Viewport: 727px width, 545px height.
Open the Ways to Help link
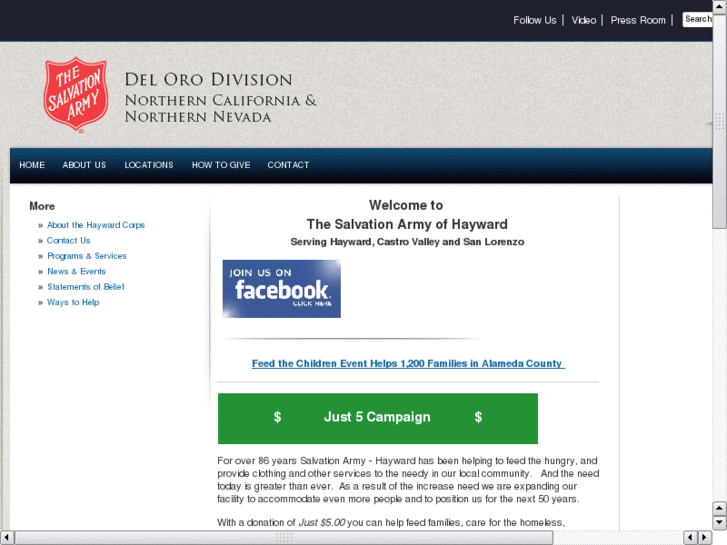(73, 302)
